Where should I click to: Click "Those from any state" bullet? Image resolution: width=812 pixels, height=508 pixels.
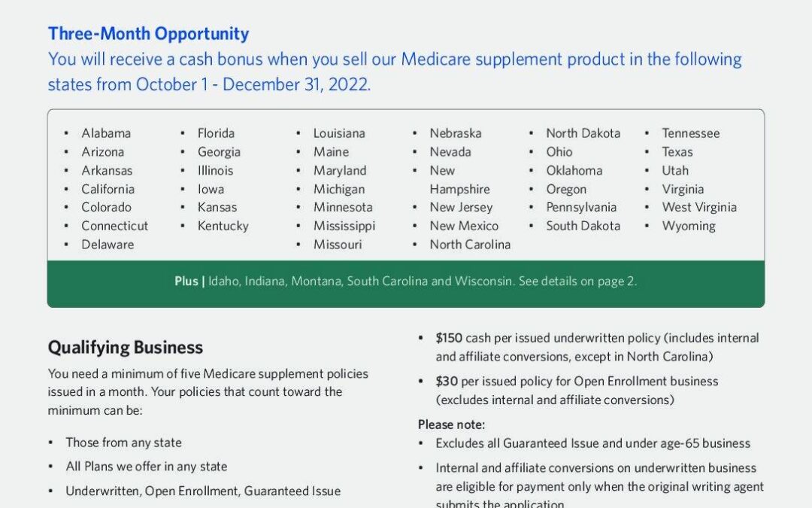click(x=123, y=443)
